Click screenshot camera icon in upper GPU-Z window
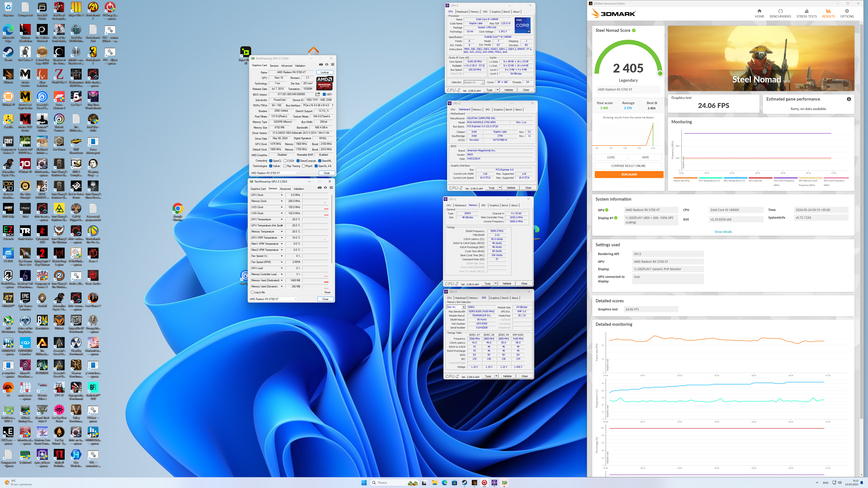 point(321,64)
